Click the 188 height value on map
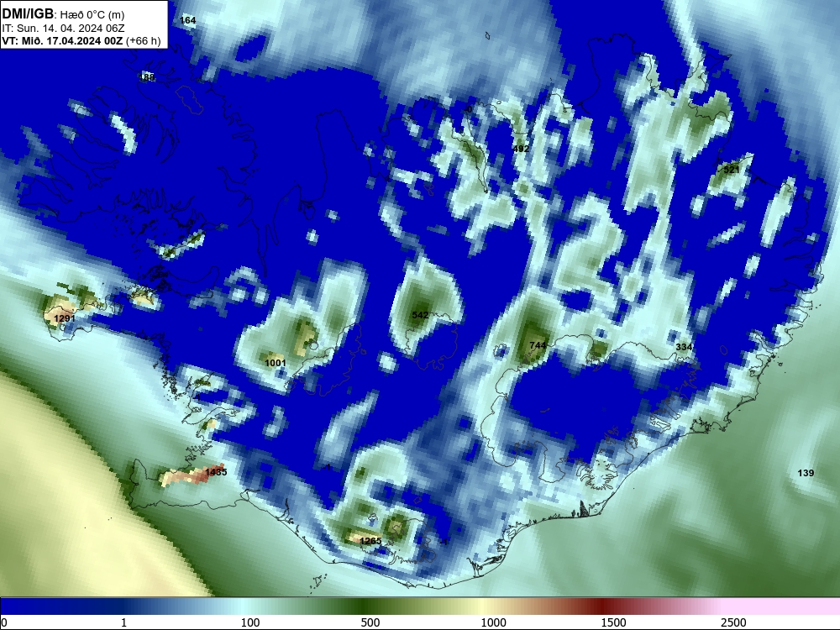The image size is (840, 630). click(147, 77)
